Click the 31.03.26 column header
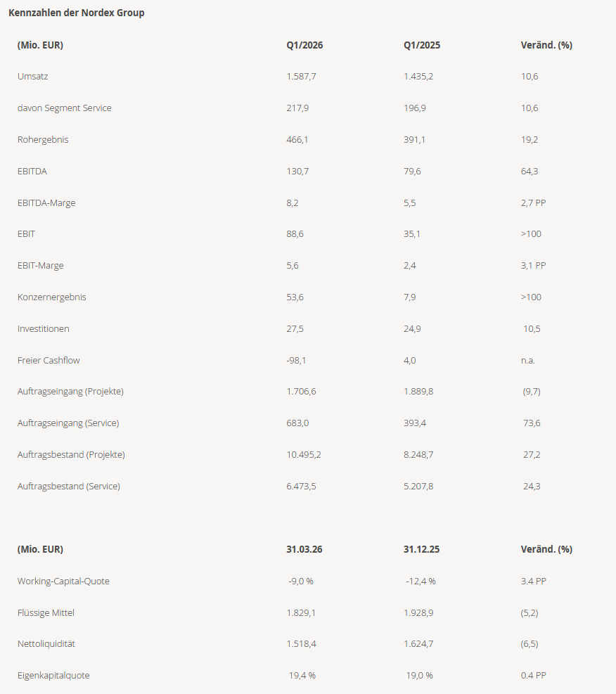The width and height of the screenshot is (616, 694). (x=304, y=549)
